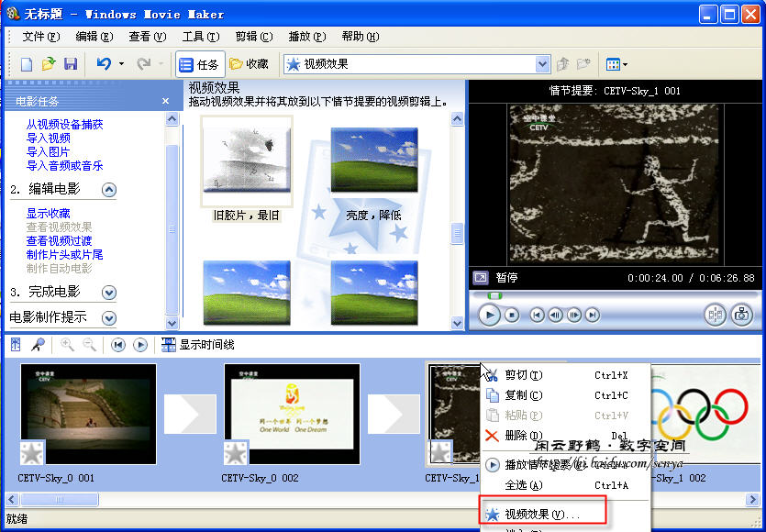Click the 导入音频或音乐 link

pos(64,166)
